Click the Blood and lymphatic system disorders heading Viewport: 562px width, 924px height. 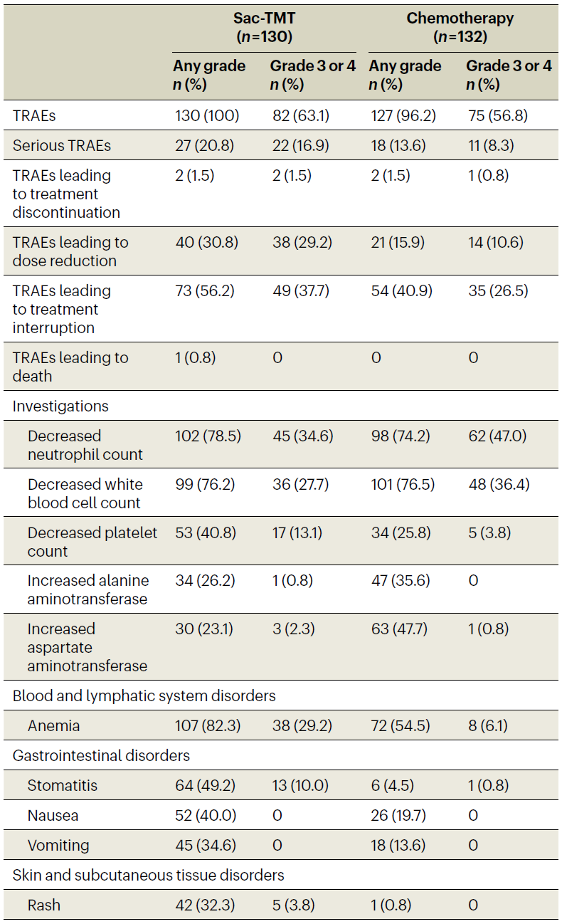pyautogui.click(x=144, y=695)
